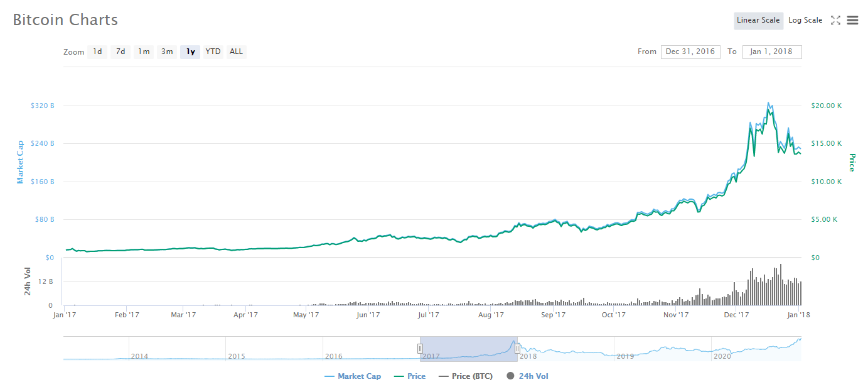Open fullscreen chart view icon
The height and width of the screenshot is (387, 868).
pyautogui.click(x=835, y=20)
